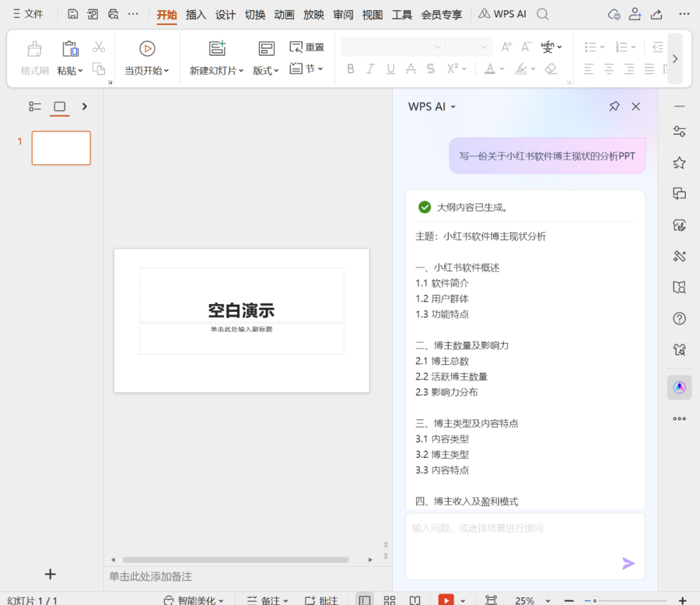Image resolution: width=700 pixels, height=605 pixels.
Task: Open the Slide Show (放映) tab
Action: [314, 15]
